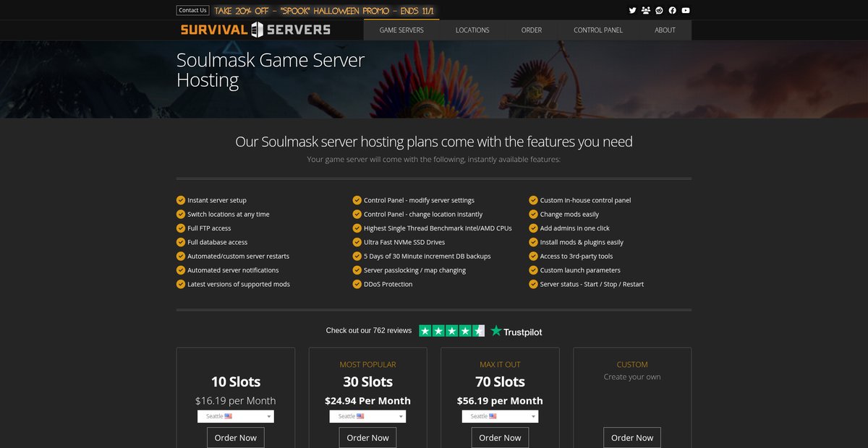Open the Reddit social icon
The width and height of the screenshot is (868, 448).
(x=659, y=10)
